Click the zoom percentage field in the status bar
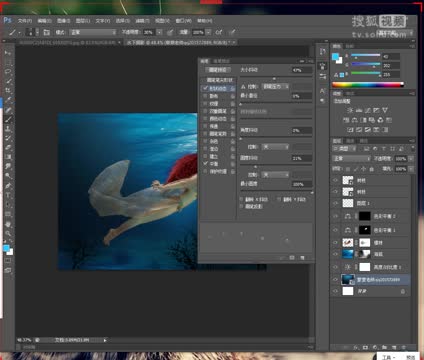The height and width of the screenshot is (360, 424). pyautogui.click(x=24, y=340)
